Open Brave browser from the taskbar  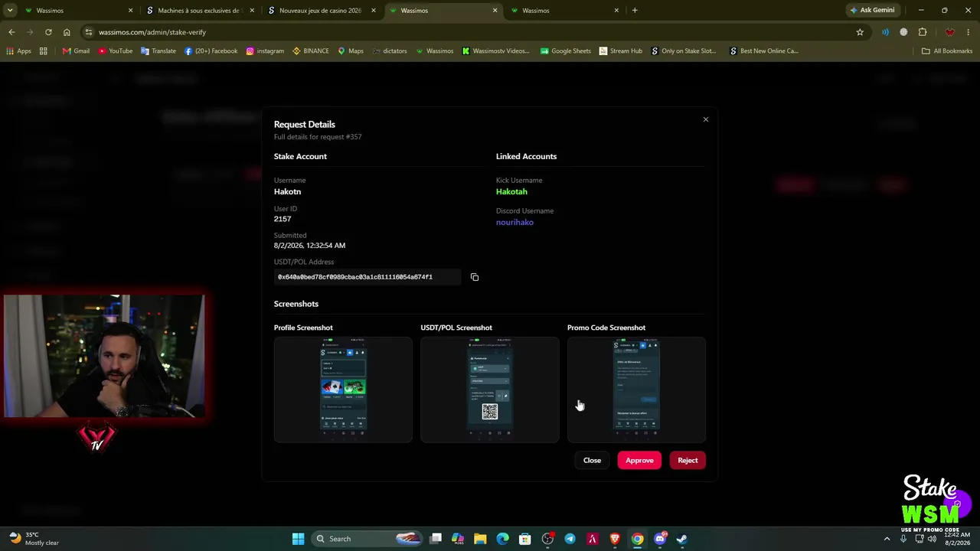tap(615, 539)
